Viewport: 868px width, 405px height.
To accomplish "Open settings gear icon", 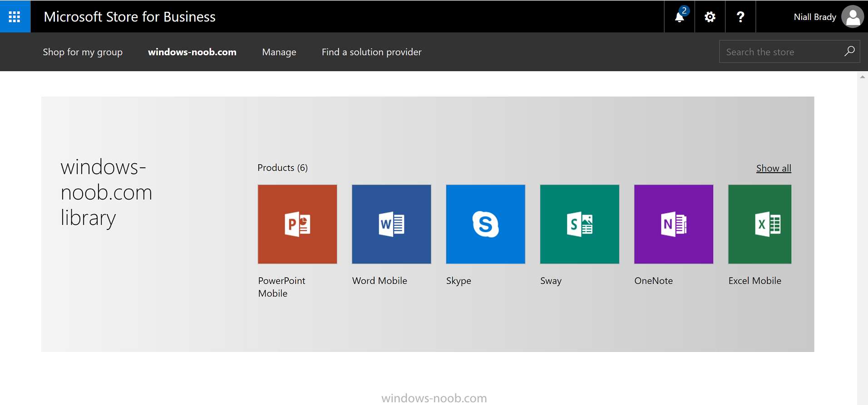I will pyautogui.click(x=710, y=17).
